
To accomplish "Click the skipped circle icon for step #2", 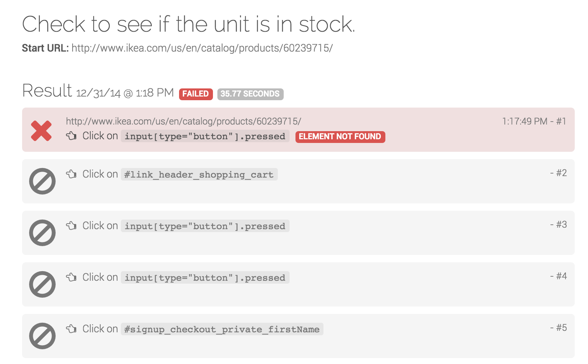I will coord(42,181).
